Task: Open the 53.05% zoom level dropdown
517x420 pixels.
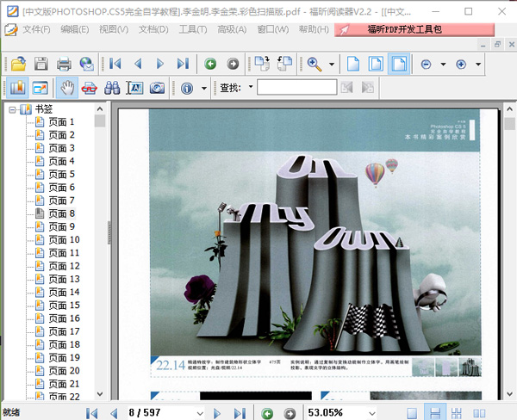Action: [372, 413]
